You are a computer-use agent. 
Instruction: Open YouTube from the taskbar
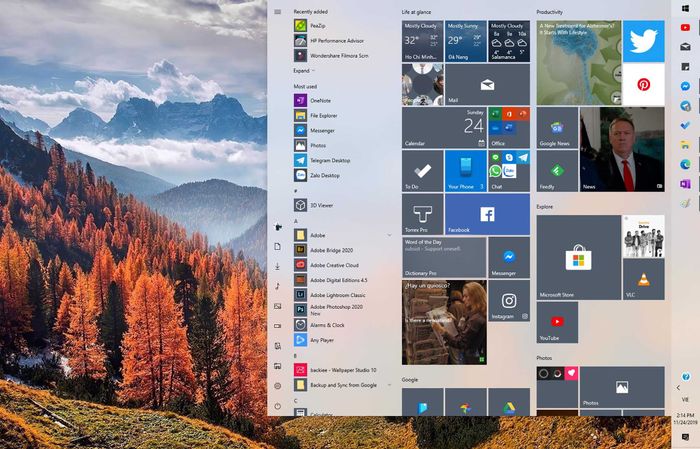coord(685,28)
